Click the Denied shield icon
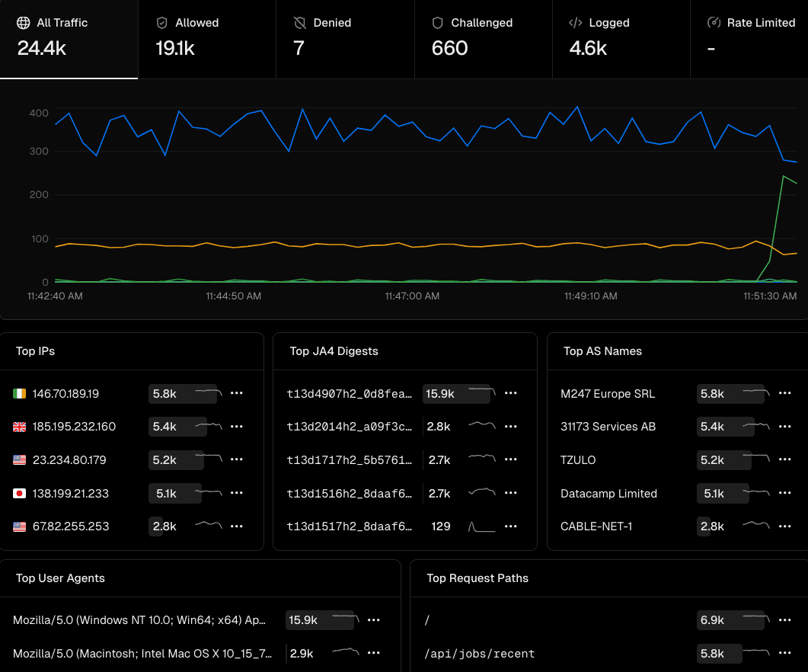The width and height of the screenshot is (808, 672). [x=300, y=23]
